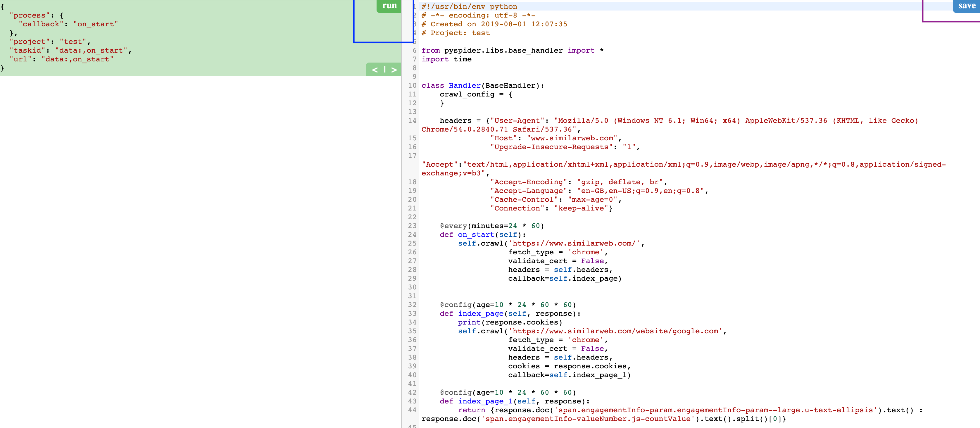Viewport: 980px width, 428px height.
Task: Click the blue save button
Action: [966, 6]
